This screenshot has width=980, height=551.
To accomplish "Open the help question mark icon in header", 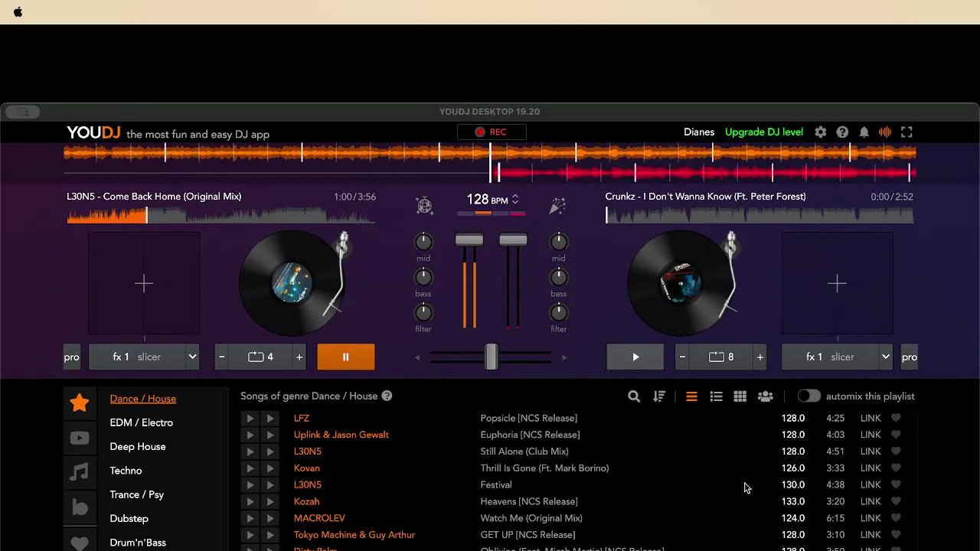I will (x=842, y=132).
